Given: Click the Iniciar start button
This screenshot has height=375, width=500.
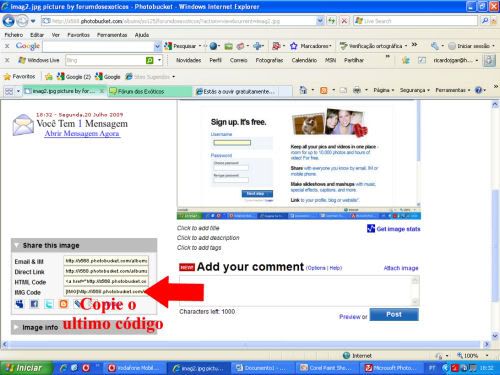Looking at the screenshot, I should pos(25,368).
